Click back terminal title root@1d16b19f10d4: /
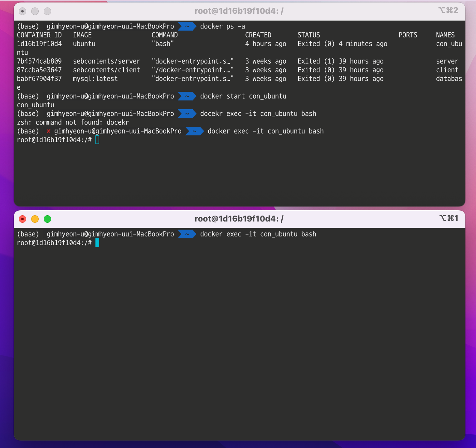Image resolution: width=476 pixels, height=448 pixels. (239, 11)
